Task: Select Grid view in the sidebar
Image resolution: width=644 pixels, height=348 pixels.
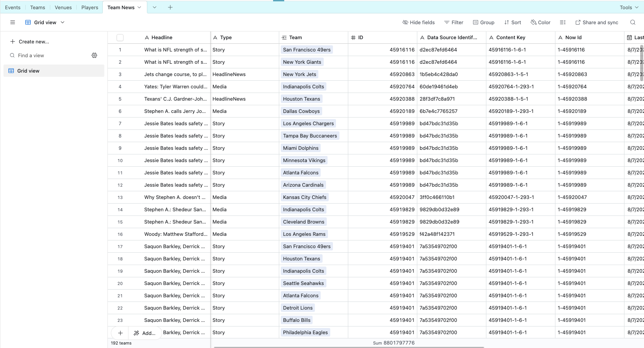Action: [54, 71]
